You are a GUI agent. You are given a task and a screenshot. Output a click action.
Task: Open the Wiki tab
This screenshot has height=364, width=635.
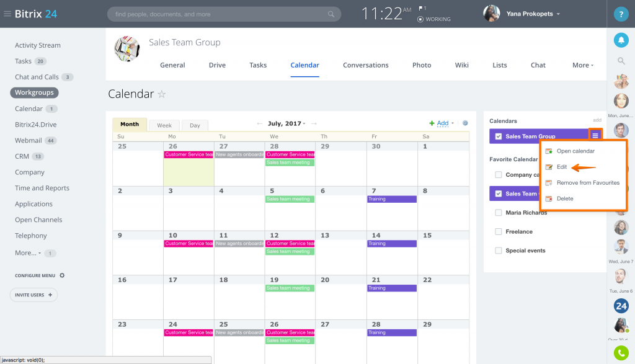[x=461, y=65]
